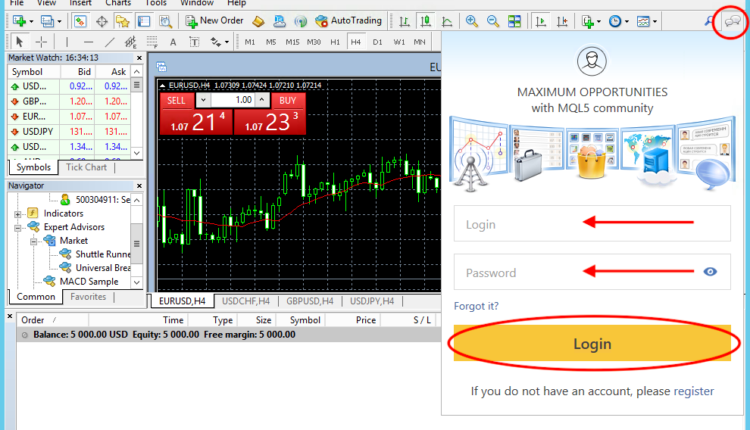Show password with the eye icon
750x430 pixels.
coord(711,271)
